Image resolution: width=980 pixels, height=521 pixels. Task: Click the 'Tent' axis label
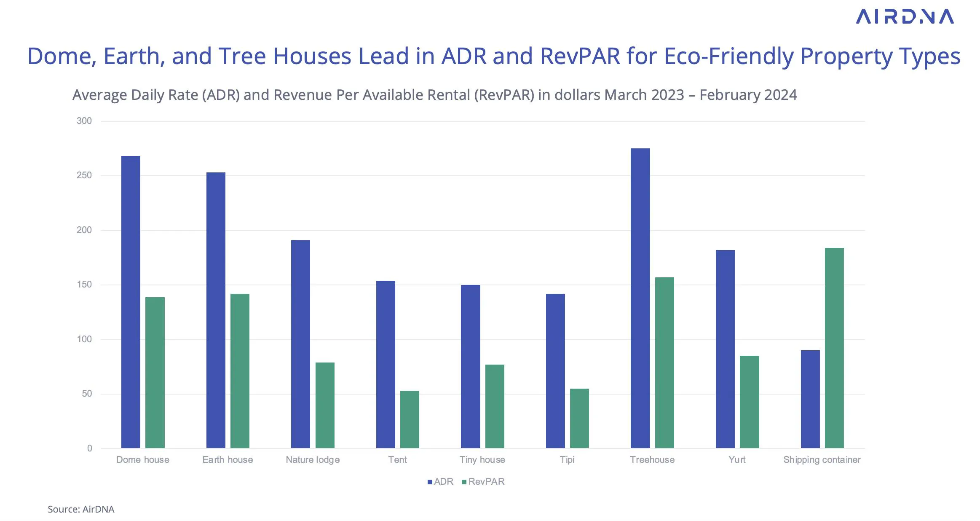click(x=397, y=460)
